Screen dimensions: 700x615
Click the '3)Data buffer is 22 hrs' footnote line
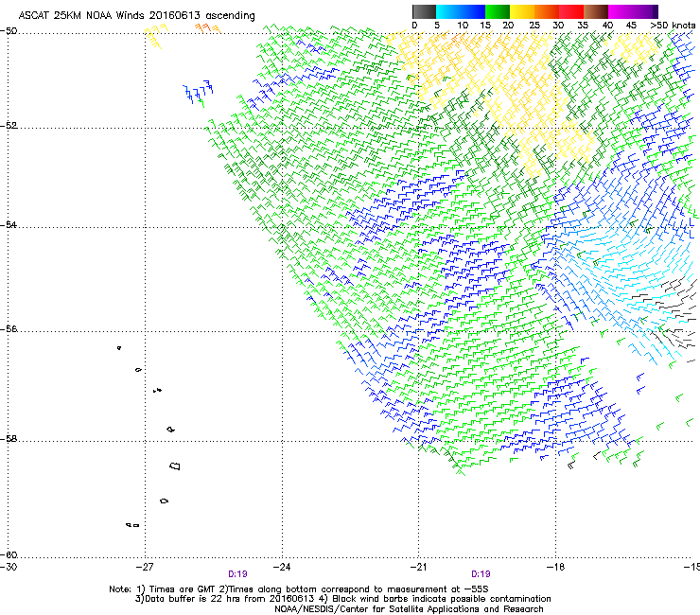(342, 599)
